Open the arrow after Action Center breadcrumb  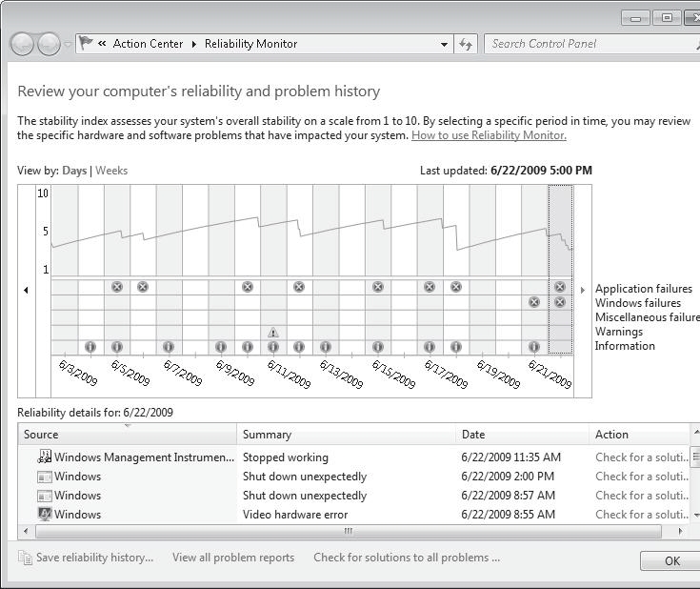tap(194, 44)
